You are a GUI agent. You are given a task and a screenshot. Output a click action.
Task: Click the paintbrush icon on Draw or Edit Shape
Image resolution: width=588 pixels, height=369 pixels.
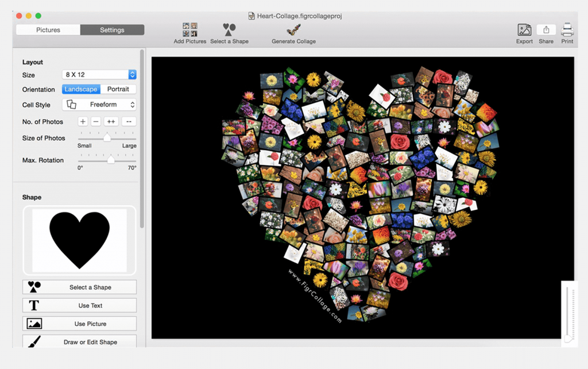point(34,341)
